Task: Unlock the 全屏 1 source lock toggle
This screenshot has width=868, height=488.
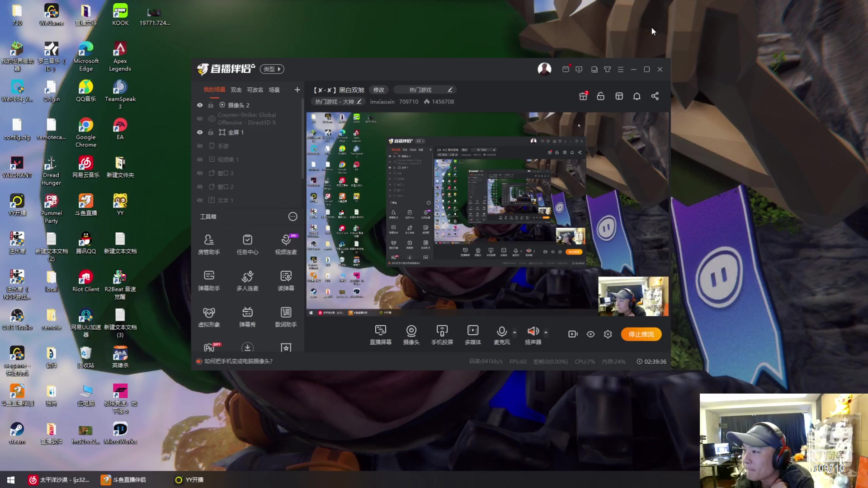Action: click(x=210, y=132)
